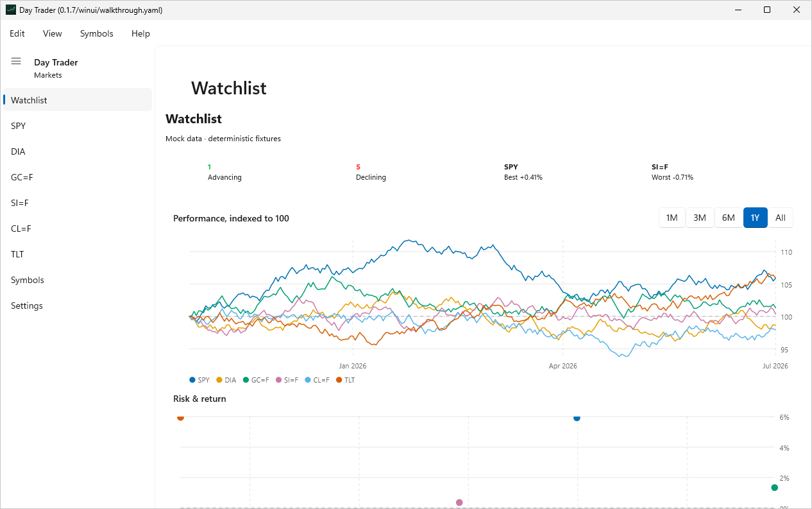812x509 pixels.
Task: Maximize the Day Trader window
Action: pyautogui.click(x=767, y=10)
